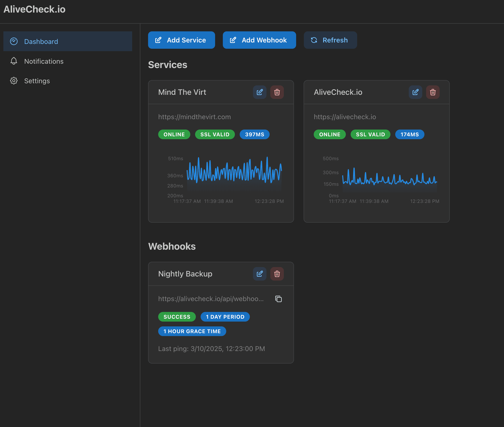Screen dimensions: 504x427
Task: Click the Mind The Virt card title
Action: tap(182, 92)
